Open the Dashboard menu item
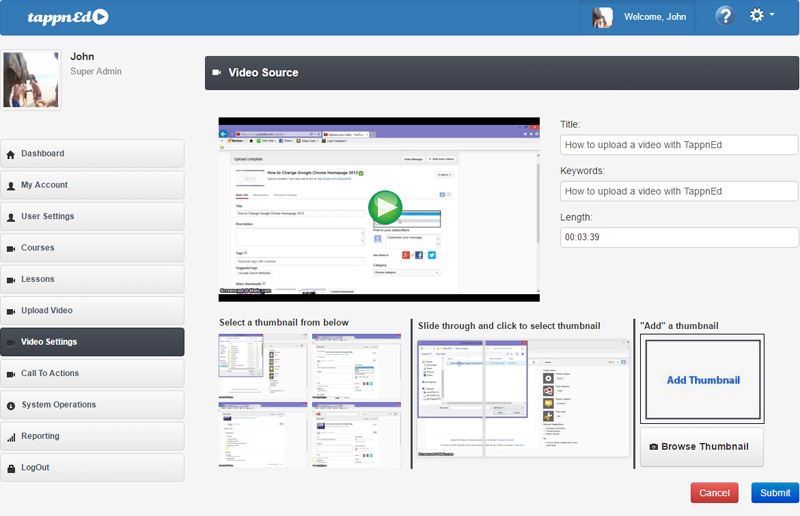The image size is (800, 516). [92, 154]
